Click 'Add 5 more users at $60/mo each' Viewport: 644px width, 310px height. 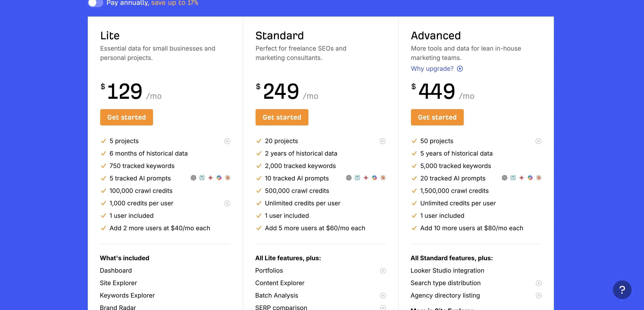tap(315, 228)
